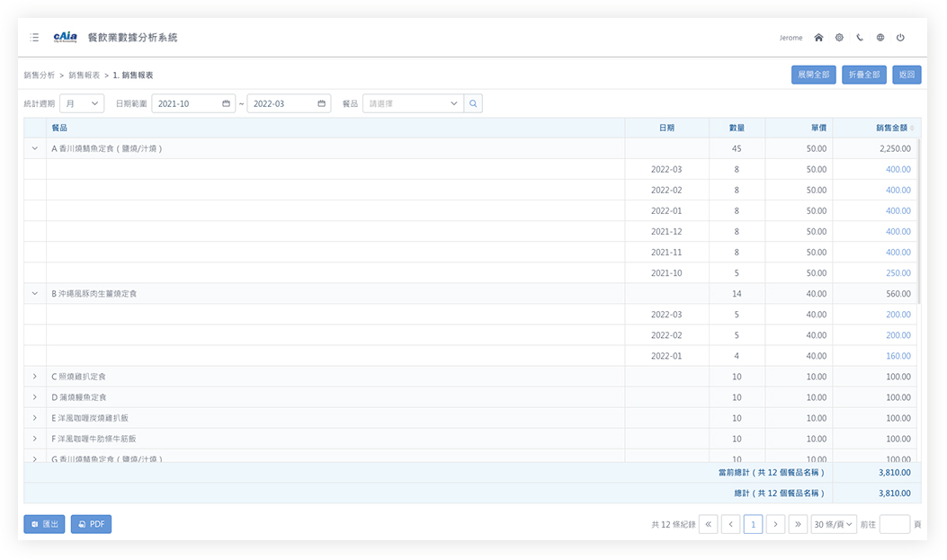Open 200.00 amount for B 2022-02
Viewport: 947px width, 560px height.
point(898,335)
